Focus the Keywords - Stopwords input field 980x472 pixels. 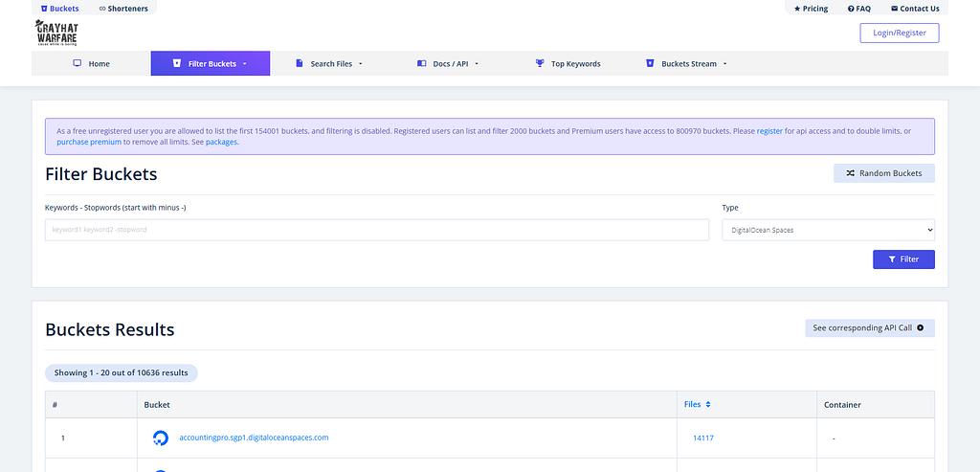377,230
